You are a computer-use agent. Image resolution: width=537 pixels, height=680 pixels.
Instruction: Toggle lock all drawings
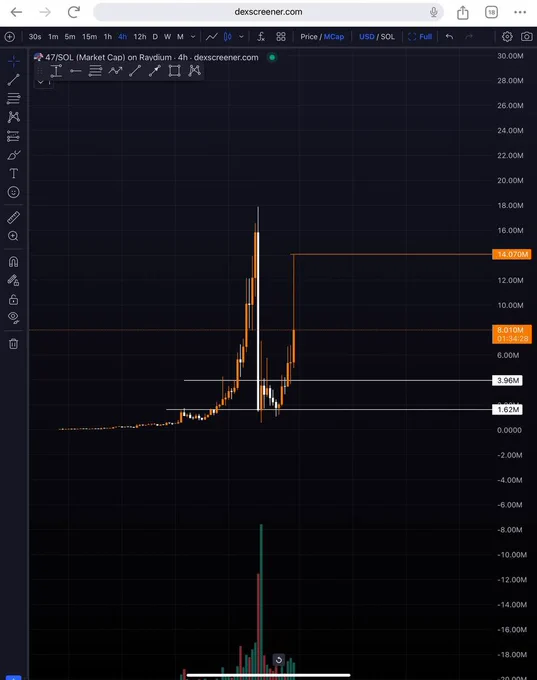(13, 299)
